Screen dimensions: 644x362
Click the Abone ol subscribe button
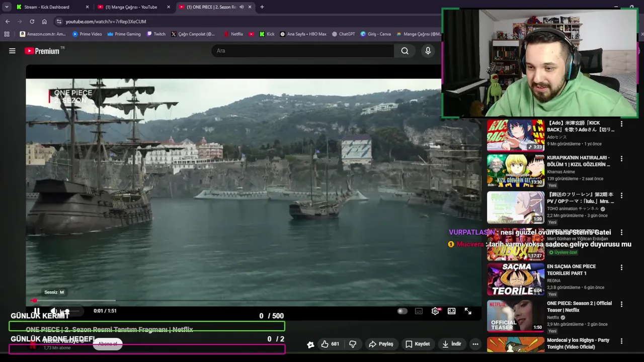[x=108, y=344]
